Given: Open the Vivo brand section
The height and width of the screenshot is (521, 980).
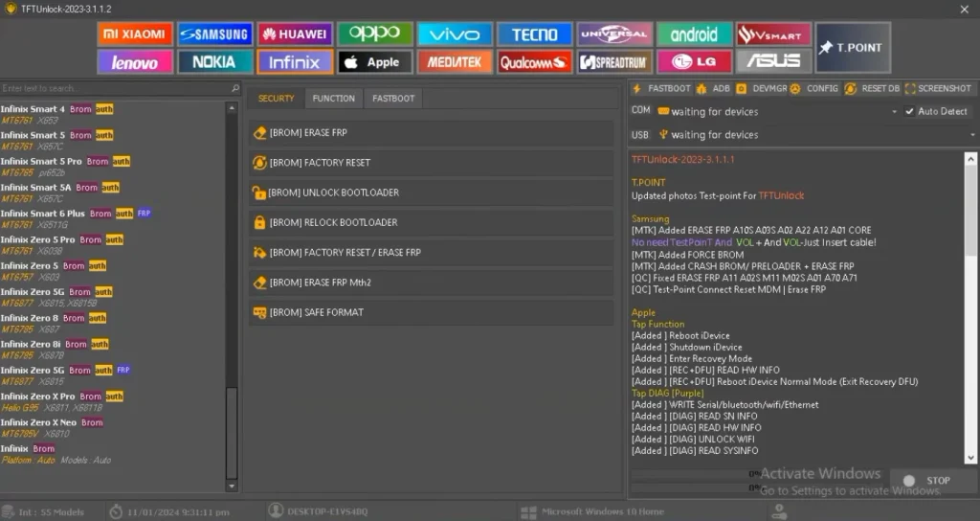Looking at the screenshot, I should [455, 34].
